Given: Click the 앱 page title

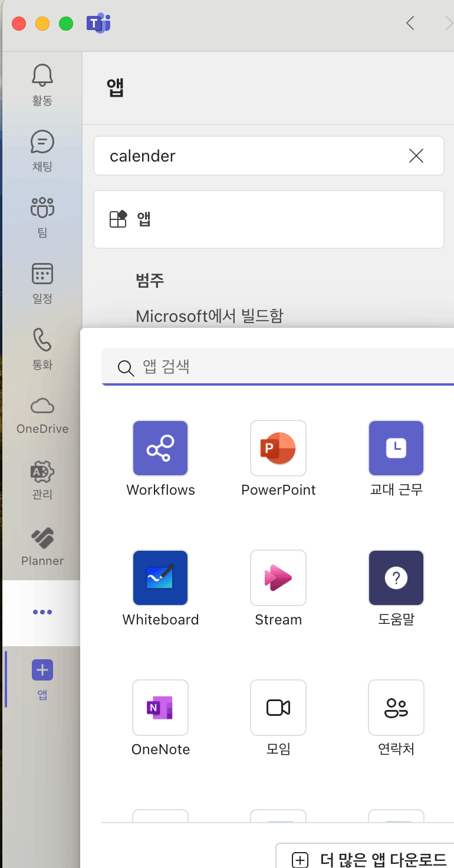Looking at the screenshot, I should pos(115,88).
